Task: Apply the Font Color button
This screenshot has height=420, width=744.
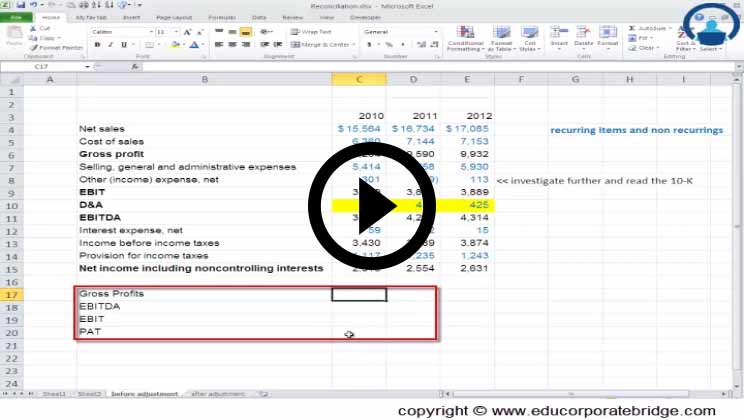Action: click(x=194, y=45)
